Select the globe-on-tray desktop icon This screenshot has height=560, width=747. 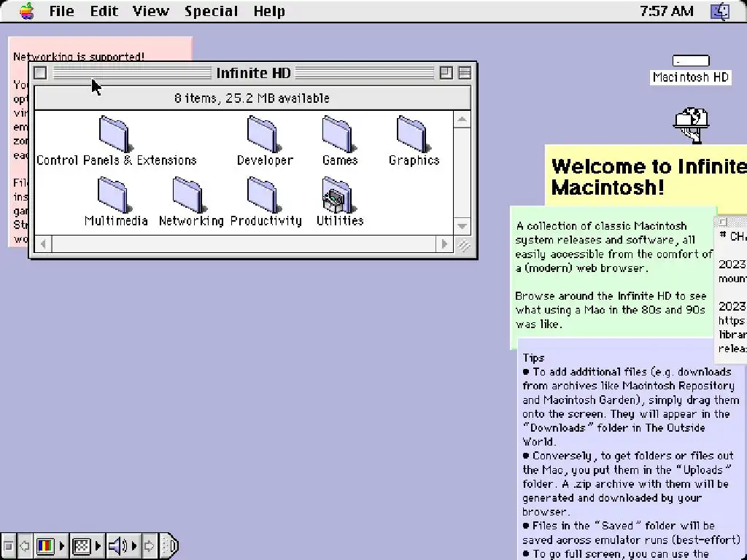point(691,125)
